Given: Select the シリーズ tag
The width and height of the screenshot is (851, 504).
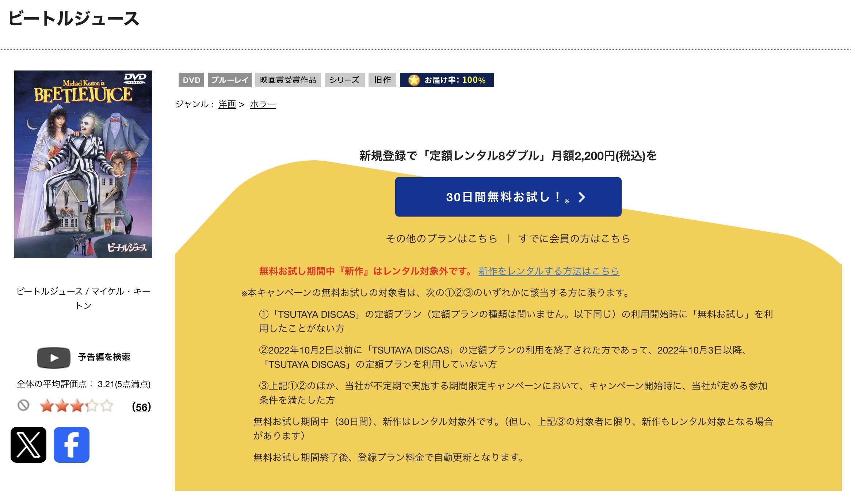Looking at the screenshot, I should [344, 80].
